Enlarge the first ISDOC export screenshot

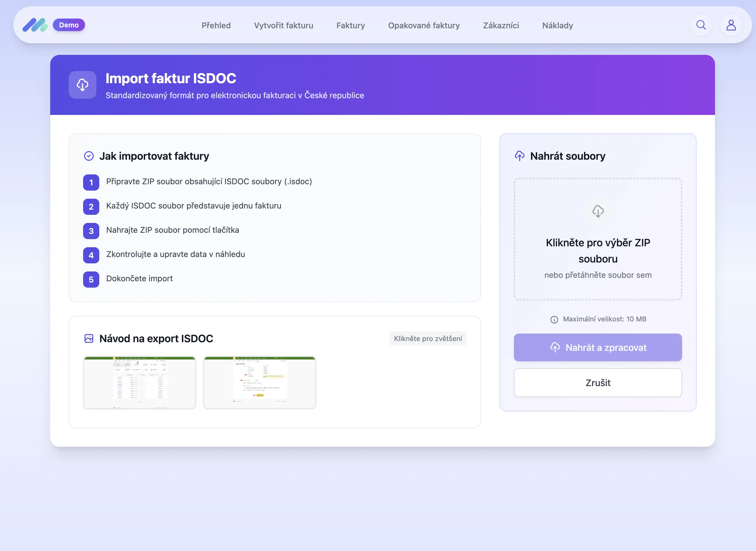140,382
